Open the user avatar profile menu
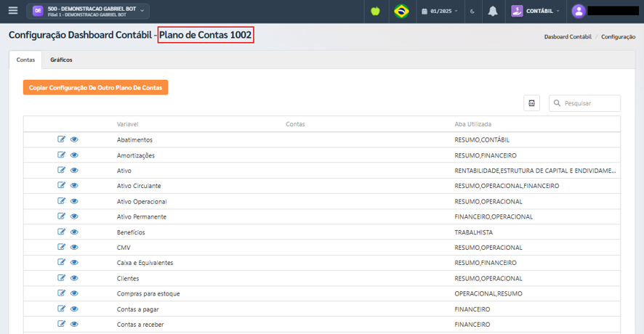Image resolution: width=644 pixels, height=334 pixels. (x=579, y=11)
